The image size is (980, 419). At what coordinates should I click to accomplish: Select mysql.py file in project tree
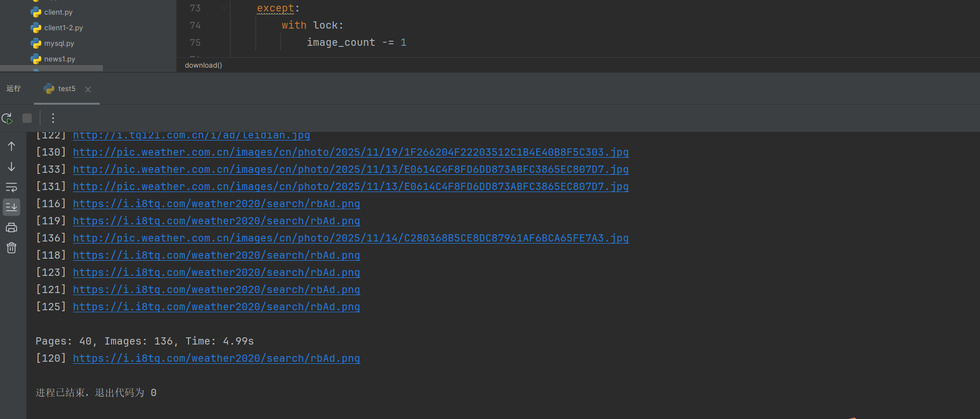coord(59,43)
